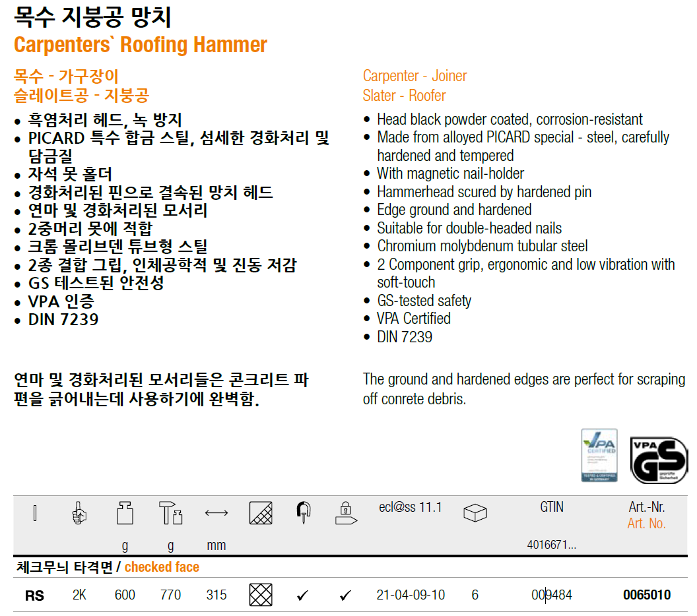Click the thumbs-up grip icon in header
This screenshot has height=616, width=697.
click(79, 513)
